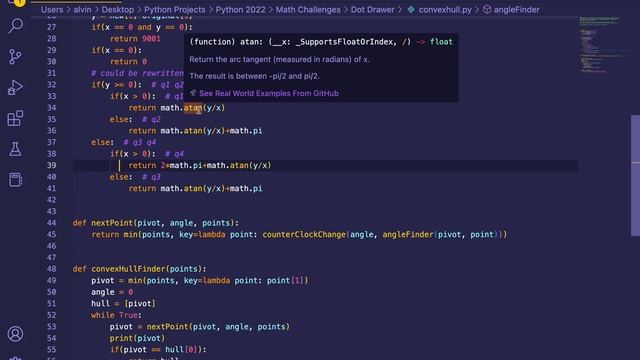Click 'angle = 0' on line 50

(x=112, y=292)
